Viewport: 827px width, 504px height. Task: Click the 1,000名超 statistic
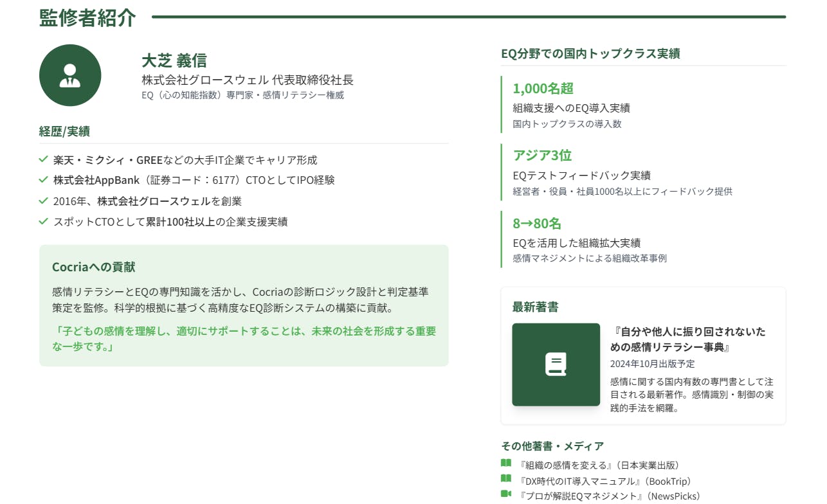543,89
